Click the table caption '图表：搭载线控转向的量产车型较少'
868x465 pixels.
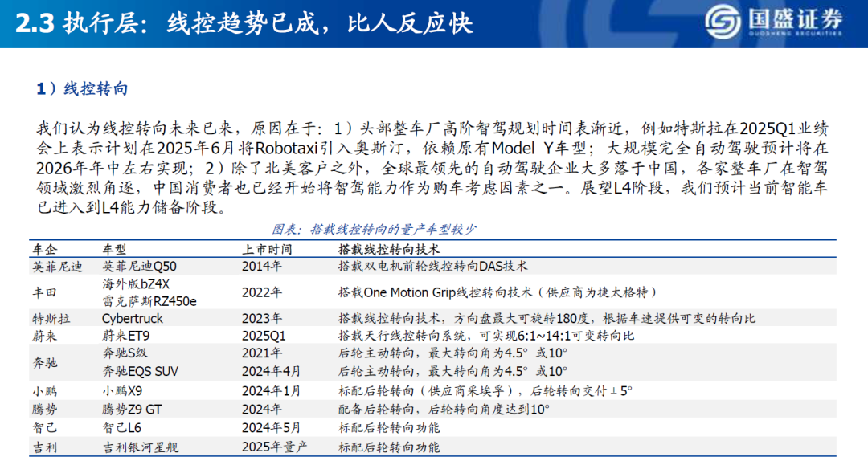375,229
